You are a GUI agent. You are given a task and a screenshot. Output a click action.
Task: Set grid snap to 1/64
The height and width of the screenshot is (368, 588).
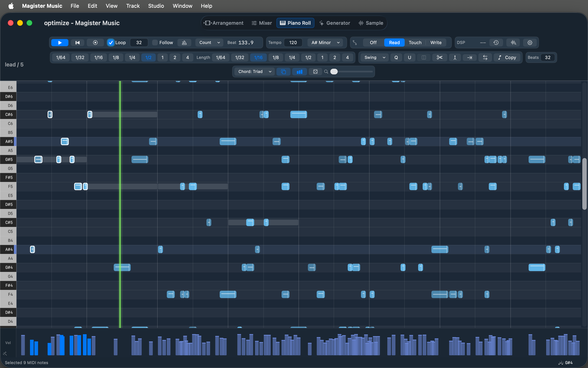tap(61, 57)
